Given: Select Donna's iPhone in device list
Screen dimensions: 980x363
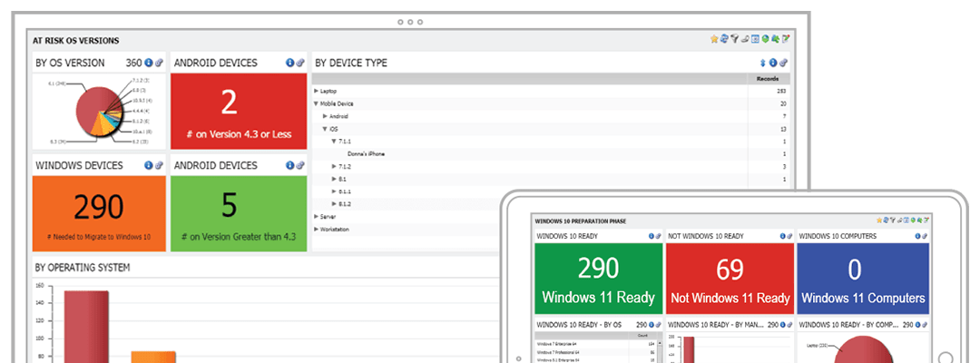Looking at the screenshot, I should tap(366, 154).
